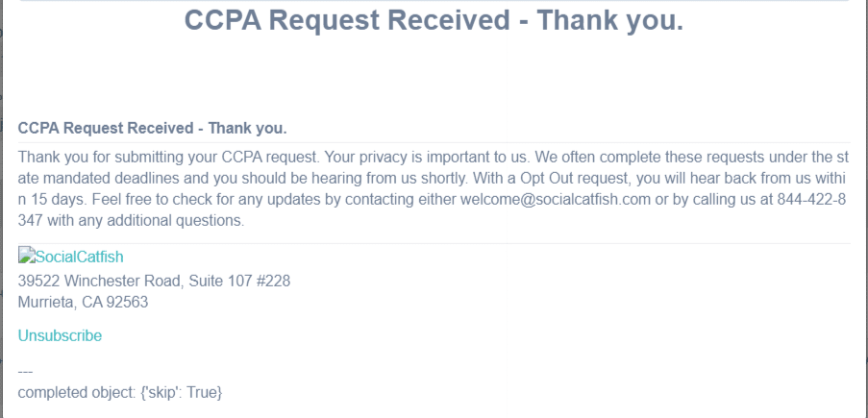Click the broken image icon beside SocialCatfish
The image size is (868, 418).
27,256
